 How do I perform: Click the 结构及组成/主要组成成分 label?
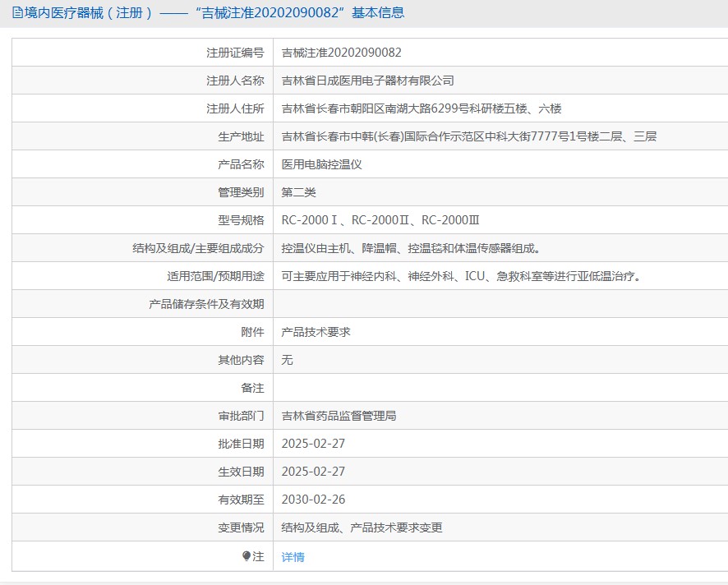coord(198,248)
